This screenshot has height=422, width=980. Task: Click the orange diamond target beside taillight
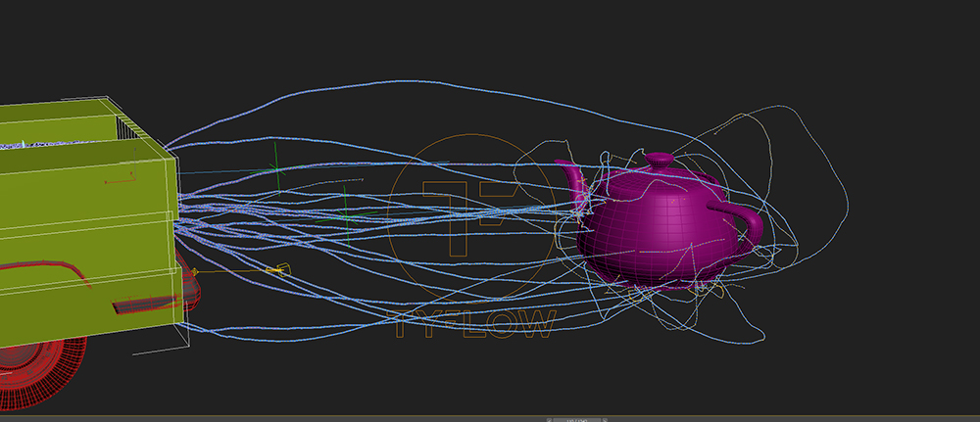click(196, 271)
